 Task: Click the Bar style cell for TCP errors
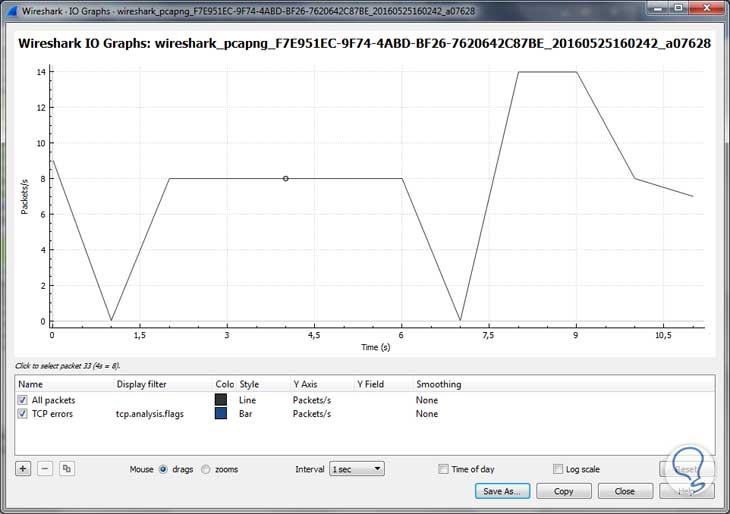[245, 413]
